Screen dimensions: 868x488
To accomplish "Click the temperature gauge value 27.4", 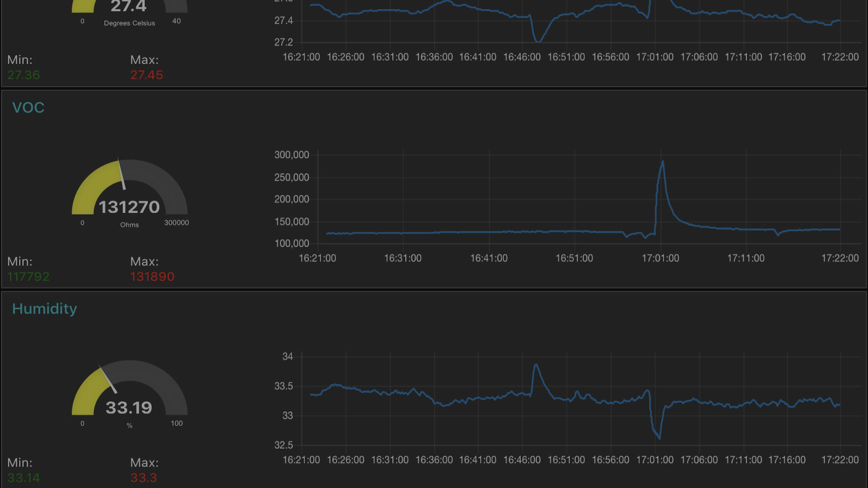I will point(129,6).
